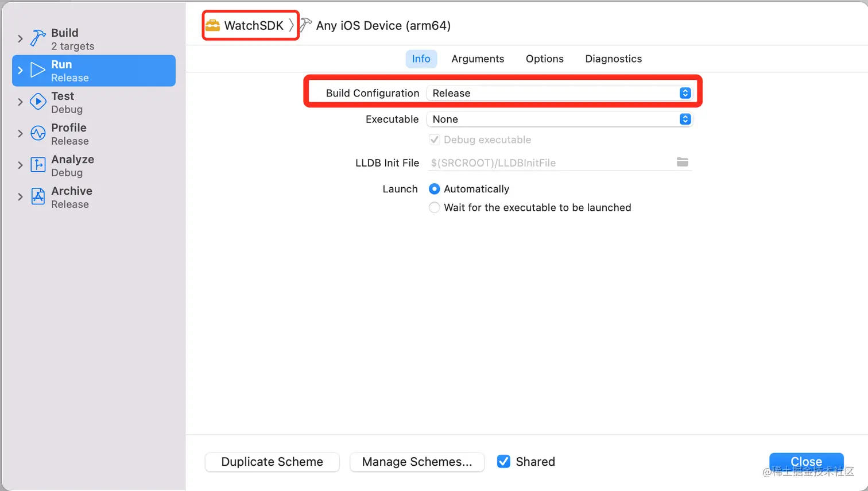Screen dimensions: 868x491
Task: Click the hammer icon beside Any iOS Device
Action: coord(306,25)
